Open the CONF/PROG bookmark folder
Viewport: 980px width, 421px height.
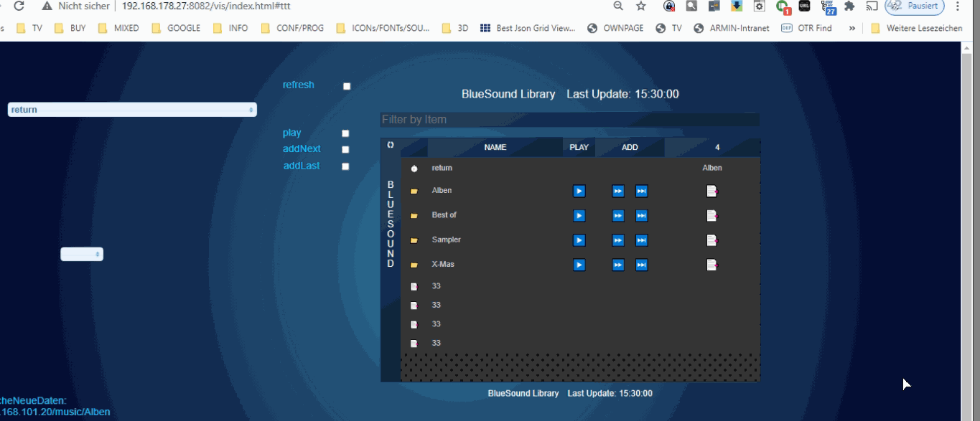(291, 28)
